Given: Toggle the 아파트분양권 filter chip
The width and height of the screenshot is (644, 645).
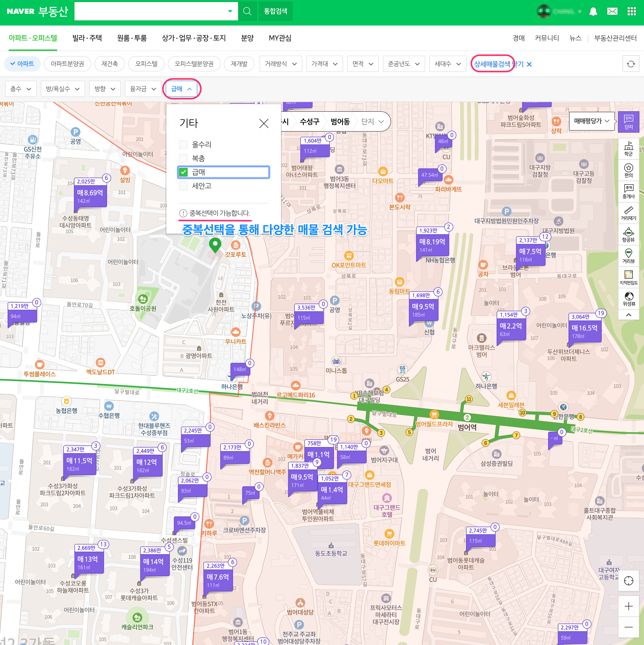Looking at the screenshot, I should 67,64.
